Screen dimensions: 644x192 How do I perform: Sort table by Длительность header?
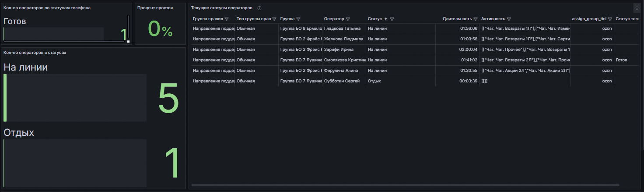(457, 19)
